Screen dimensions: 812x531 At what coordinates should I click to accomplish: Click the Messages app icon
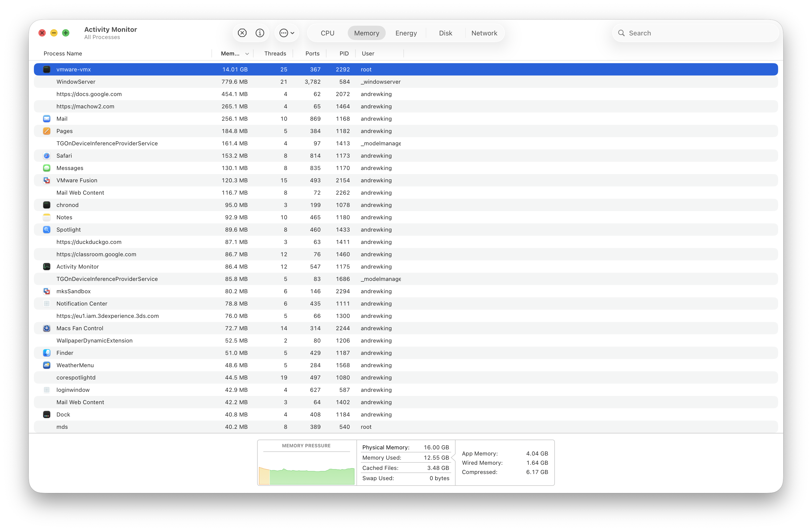point(47,168)
